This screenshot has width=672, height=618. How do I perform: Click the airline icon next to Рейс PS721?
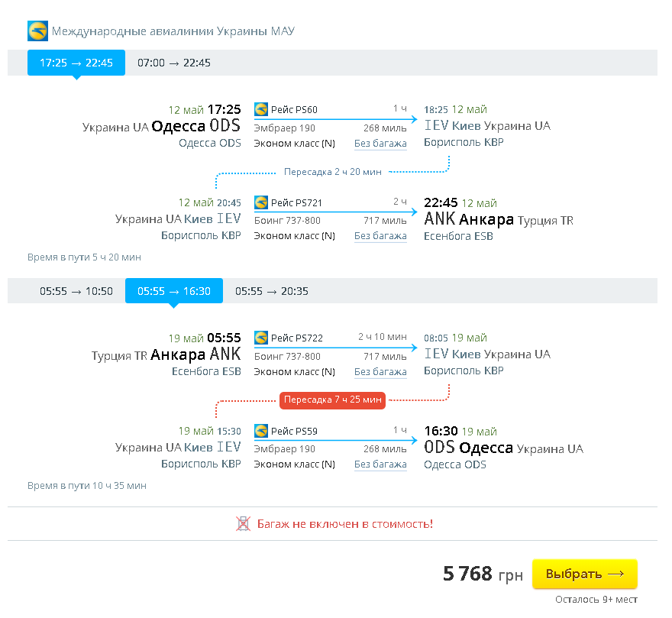(x=261, y=202)
